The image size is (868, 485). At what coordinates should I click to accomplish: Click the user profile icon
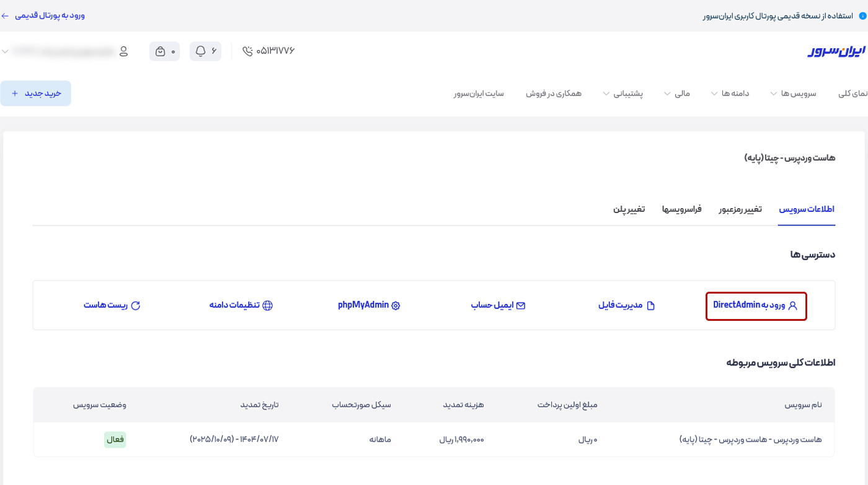click(123, 51)
